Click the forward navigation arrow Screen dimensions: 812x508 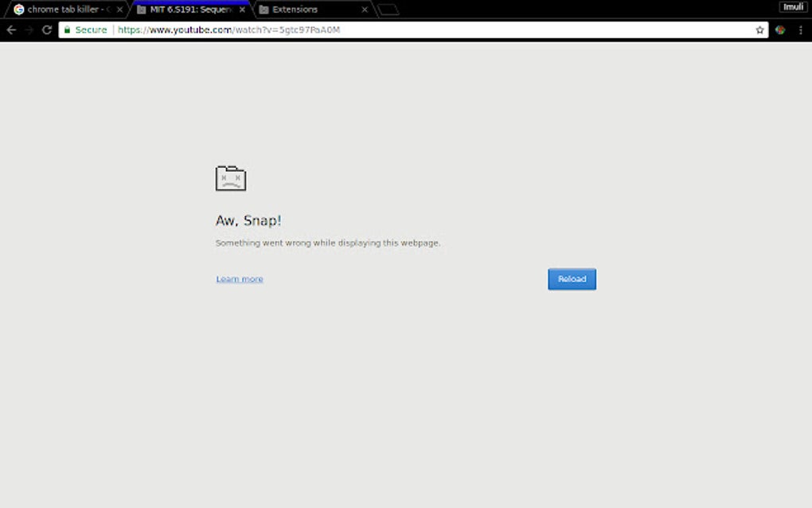28,29
